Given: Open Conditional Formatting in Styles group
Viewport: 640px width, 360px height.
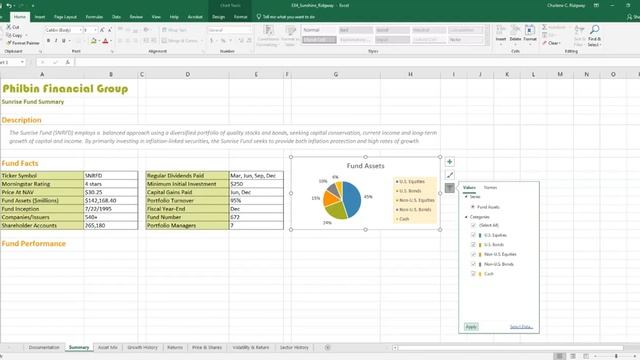Looking at the screenshot, I should (x=268, y=36).
